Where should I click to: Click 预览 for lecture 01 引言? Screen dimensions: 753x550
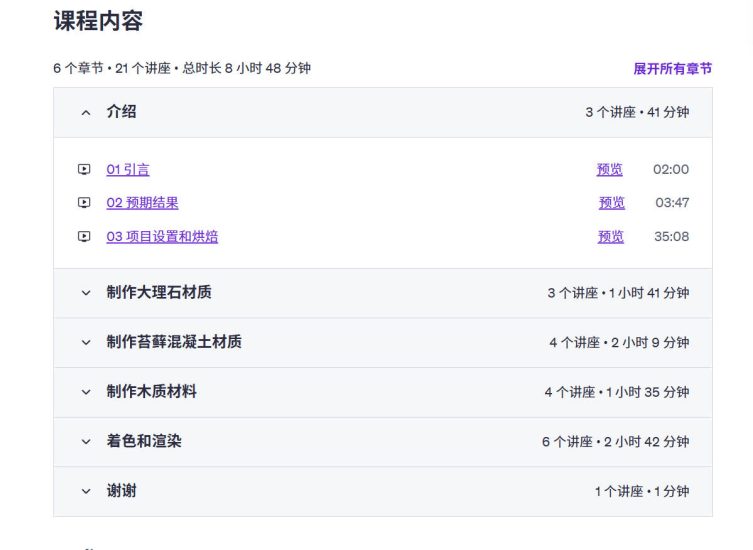point(609,170)
